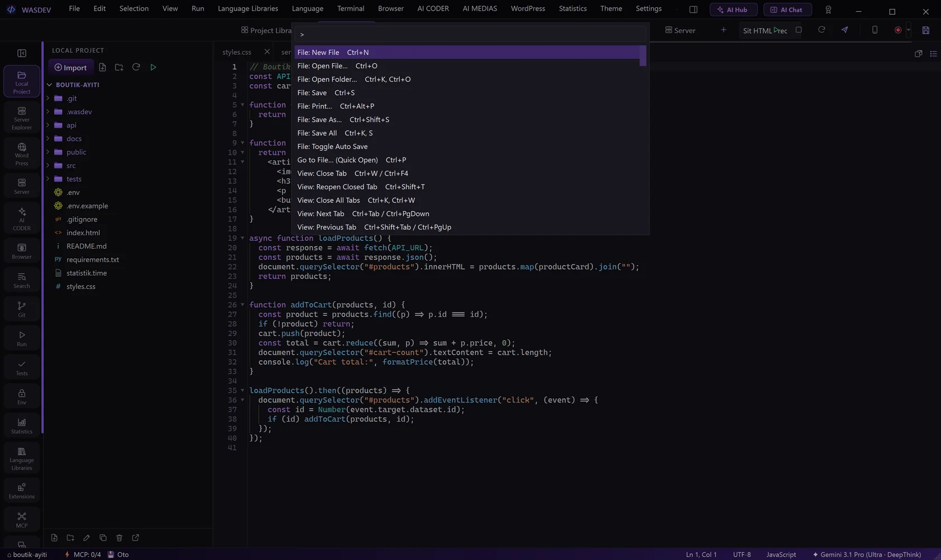Open the Statistics sidebar panel

(22, 426)
